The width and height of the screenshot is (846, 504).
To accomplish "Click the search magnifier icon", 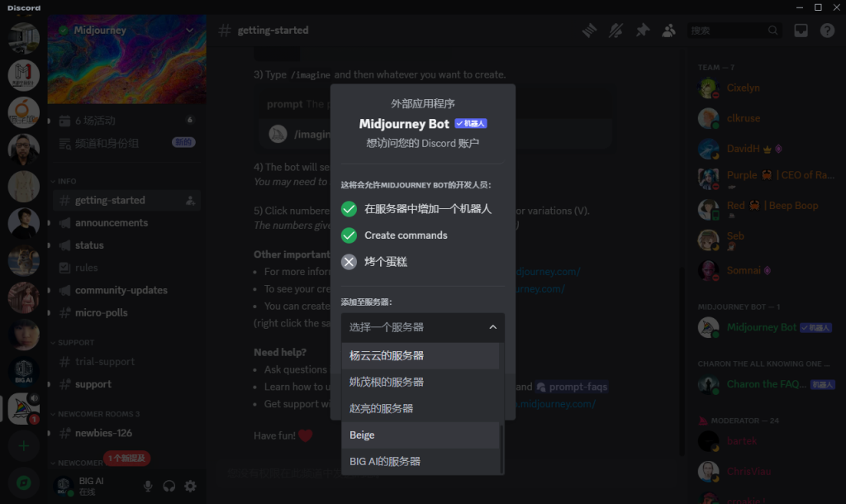I will (x=772, y=31).
